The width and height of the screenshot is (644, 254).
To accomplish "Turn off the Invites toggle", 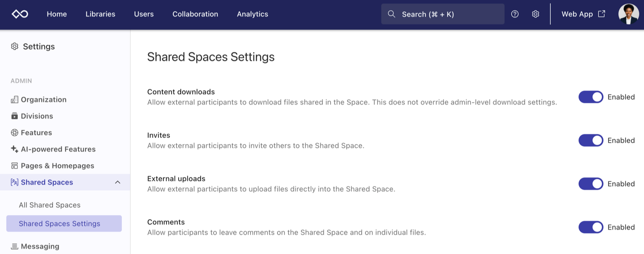I will click(591, 140).
